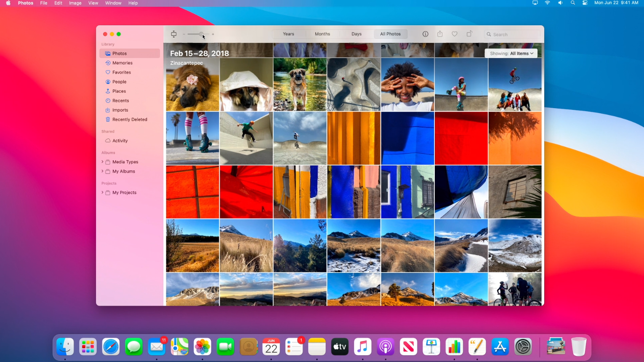Click the thumbnail zoom slider
644x362 pixels.
pos(201,34)
